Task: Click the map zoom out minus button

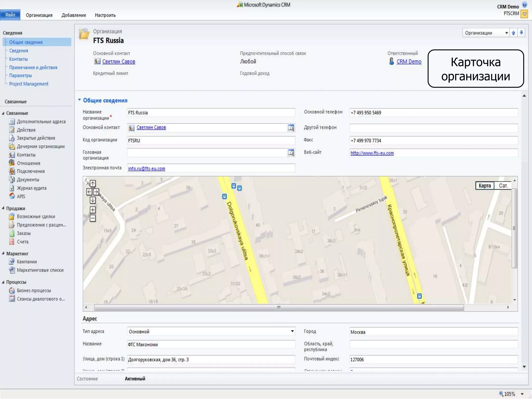Action: click(x=93, y=218)
